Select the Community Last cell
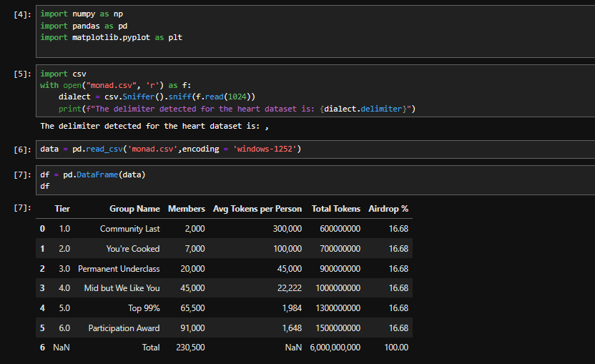Screen dimensions: 595x364 [x=129, y=229]
